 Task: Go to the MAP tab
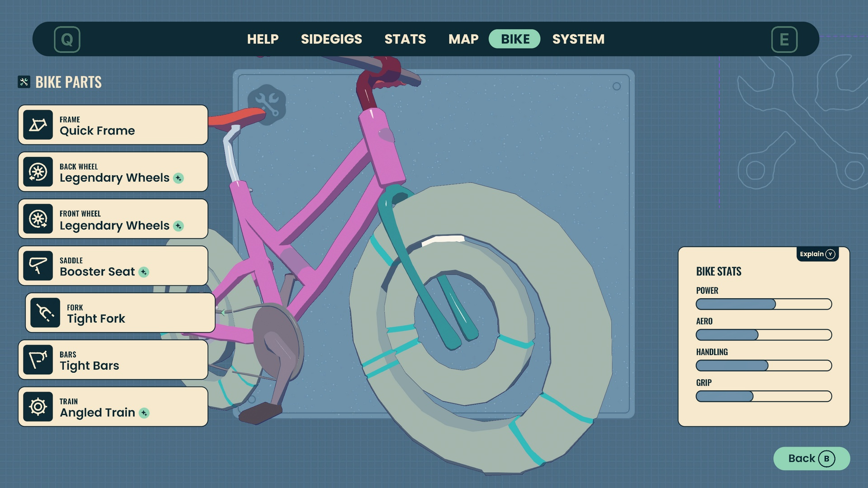[x=463, y=39]
